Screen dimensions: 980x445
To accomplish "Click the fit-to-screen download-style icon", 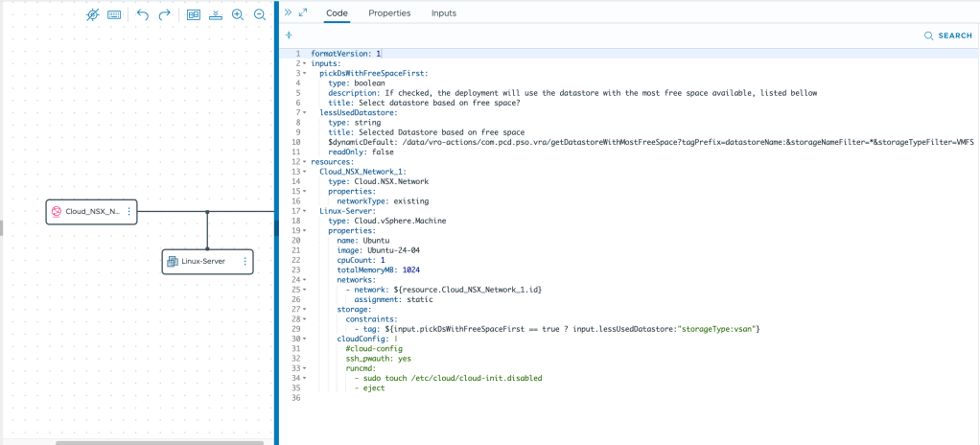I will (216, 15).
